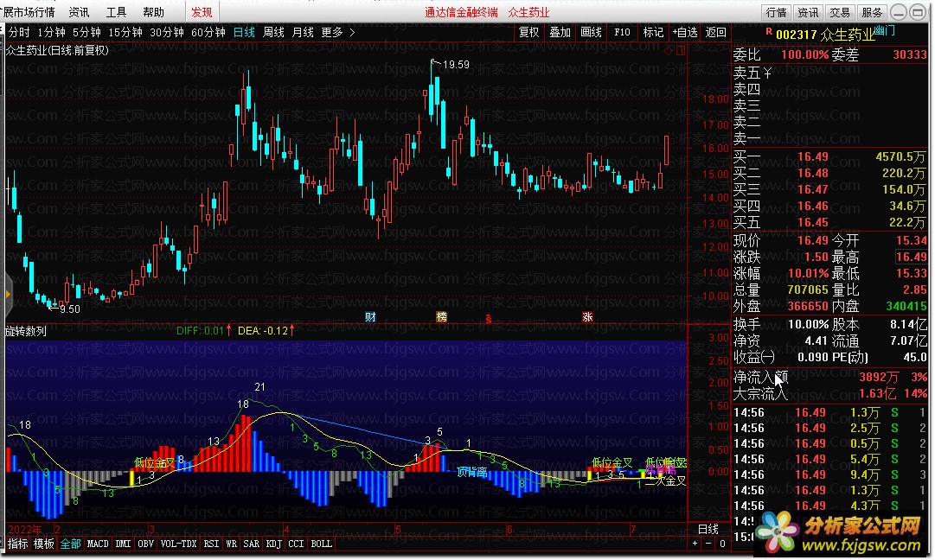935x560 pixels.
Task: Click the 涨 event marker on chart
Action: click(587, 317)
